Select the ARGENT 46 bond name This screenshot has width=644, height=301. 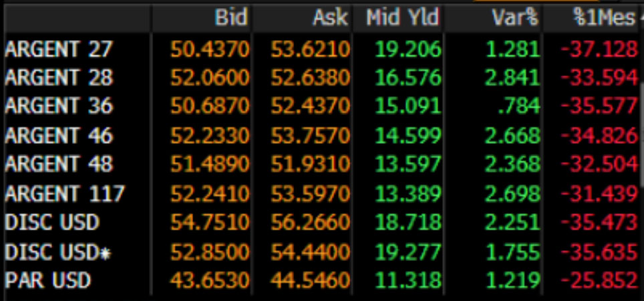tap(59, 136)
